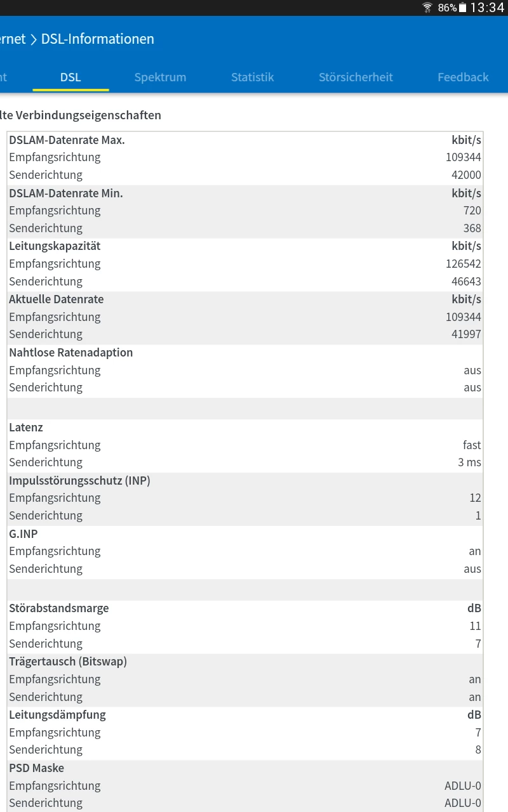
Task: Go to the Störsicherheit tab
Action: tap(356, 77)
